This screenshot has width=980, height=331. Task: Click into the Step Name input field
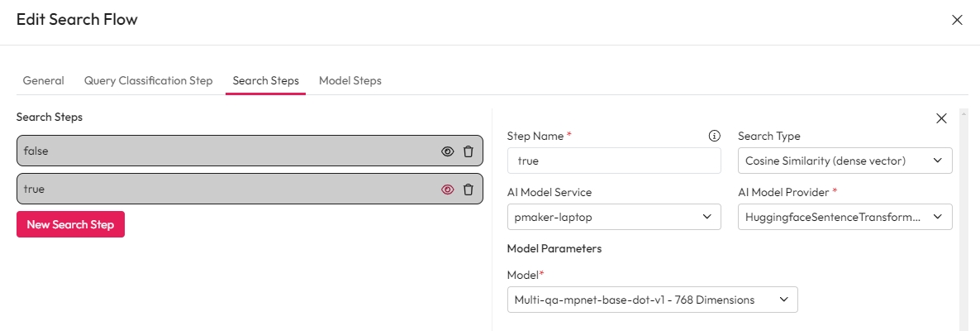614,161
